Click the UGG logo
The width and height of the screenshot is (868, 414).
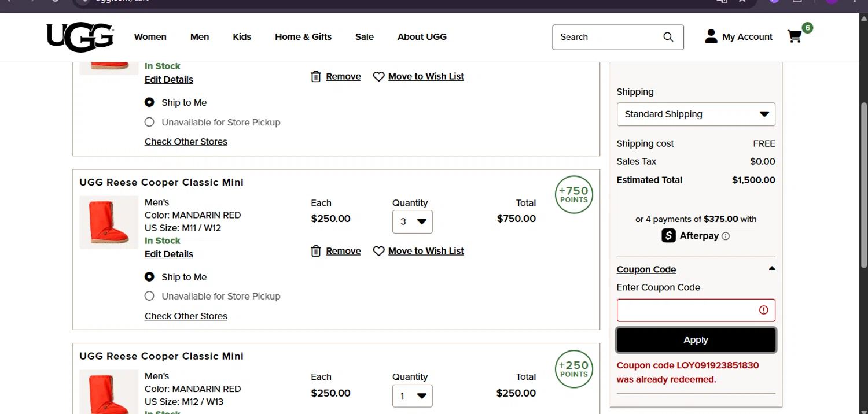[80, 37]
